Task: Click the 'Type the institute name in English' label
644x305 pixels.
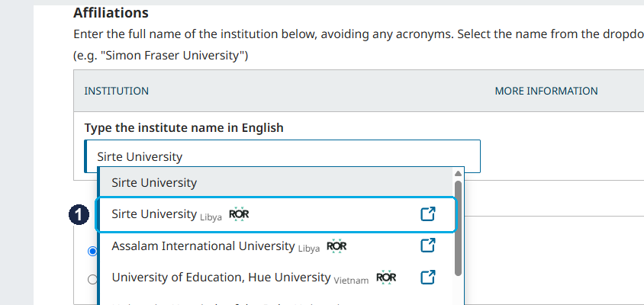Action: 184,128
